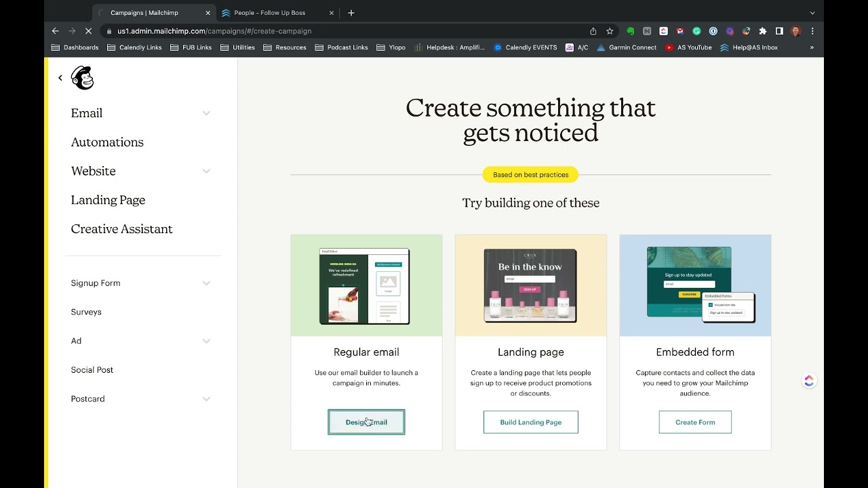
Task: Select Postcard in the sidebar
Action: click(87, 399)
